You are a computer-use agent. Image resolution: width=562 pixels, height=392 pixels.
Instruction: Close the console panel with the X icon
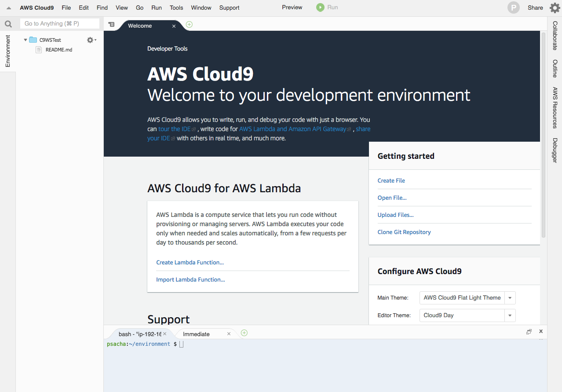541,331
